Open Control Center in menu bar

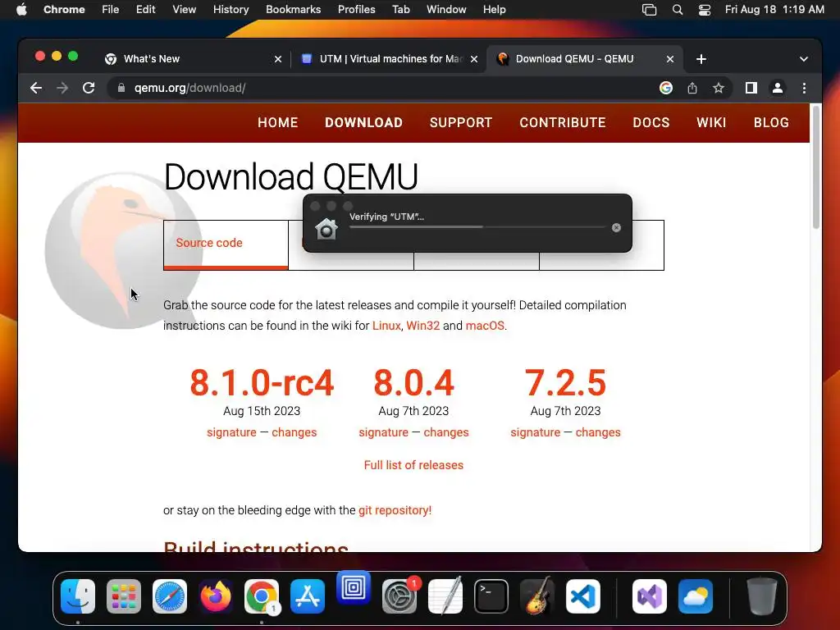click(x=705, y=10)
